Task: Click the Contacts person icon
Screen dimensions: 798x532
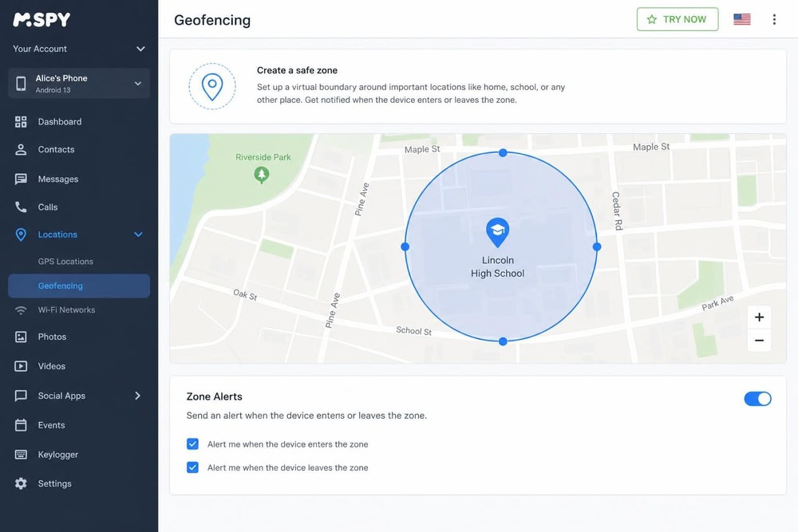Action: (21, 149)
